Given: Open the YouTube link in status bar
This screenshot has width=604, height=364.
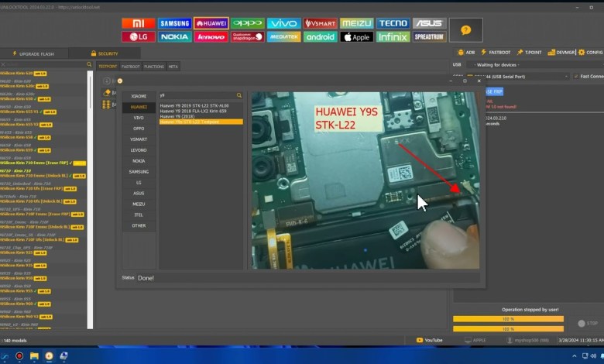Looking at the screenshot, I should pyautogui.click(x=430, y=340).
